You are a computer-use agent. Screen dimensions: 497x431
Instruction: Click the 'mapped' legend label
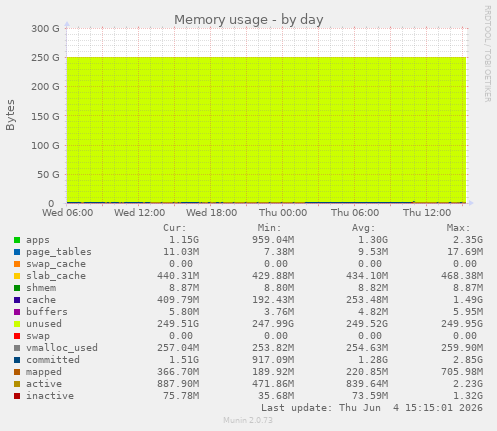point(44,372)
